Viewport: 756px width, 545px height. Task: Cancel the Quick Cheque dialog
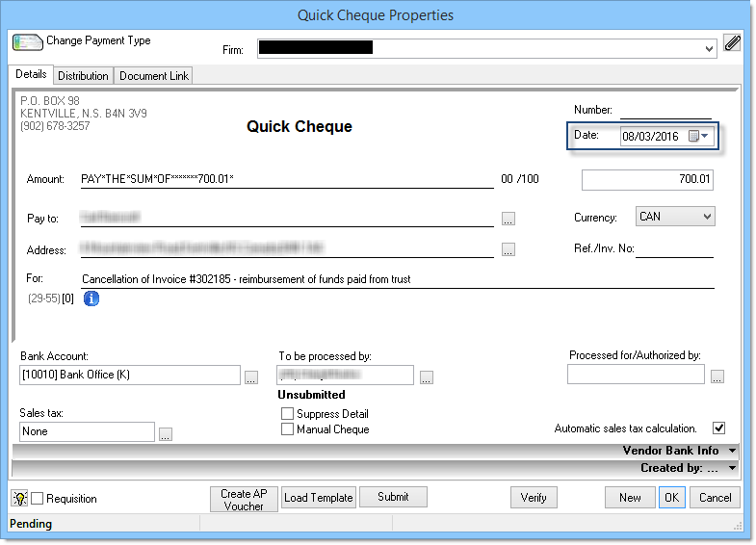click(716, 497)
